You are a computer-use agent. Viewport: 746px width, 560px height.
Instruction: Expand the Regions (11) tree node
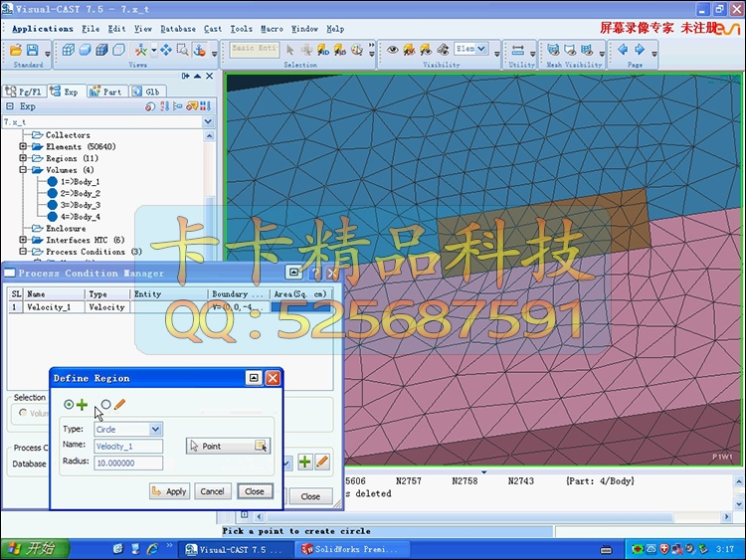[x=23, y=158]
